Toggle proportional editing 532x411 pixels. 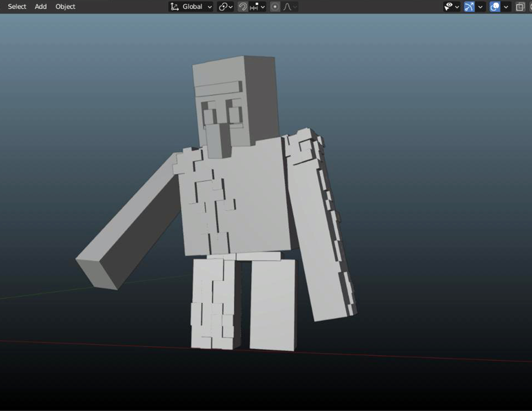point(275,7)
